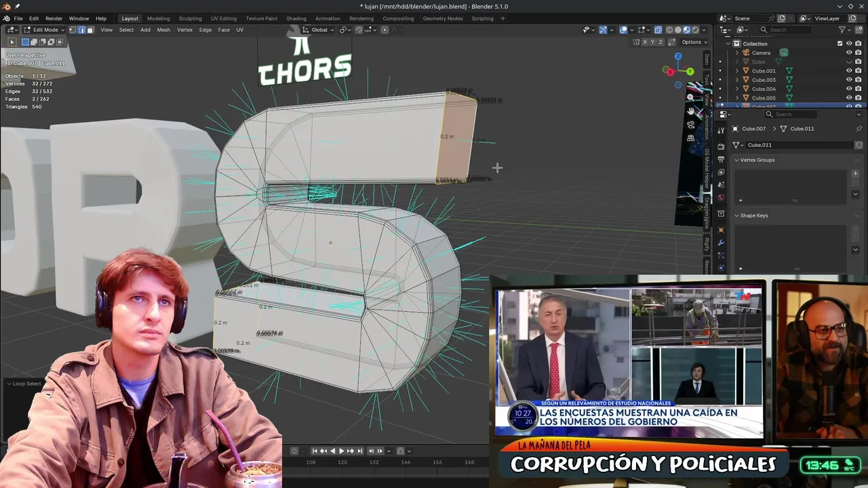Enable edge select mode

pos(81,30)
